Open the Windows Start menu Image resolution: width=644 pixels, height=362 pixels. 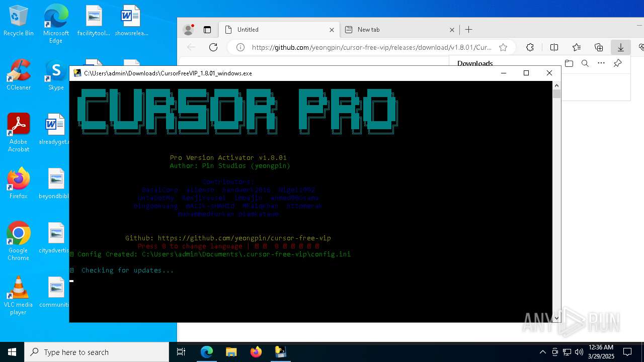coord(12,352)
